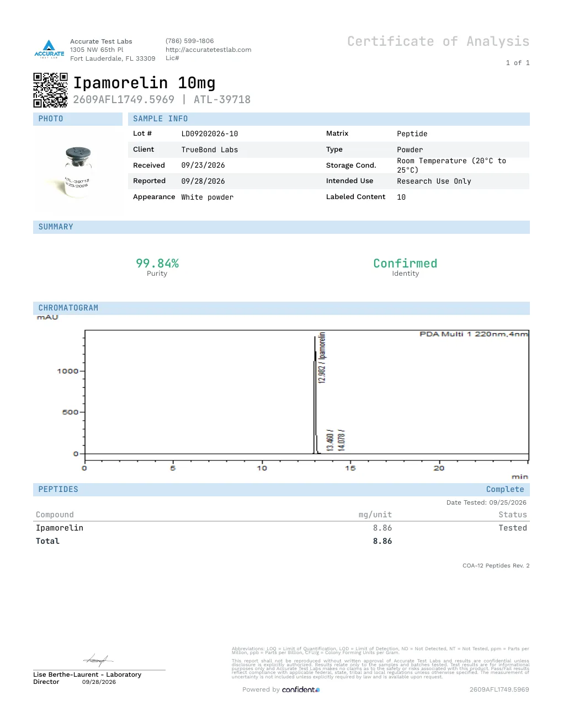
Task: Select Research Use Only value
Action: point(434,181)
